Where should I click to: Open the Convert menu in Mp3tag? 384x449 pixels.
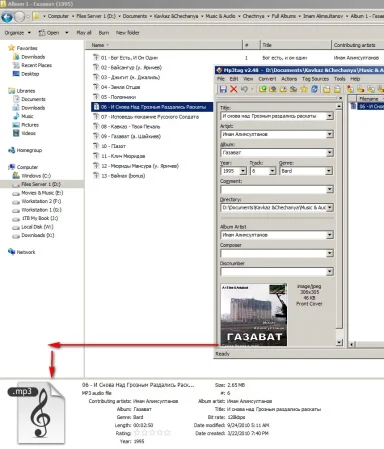pos(267,79)
